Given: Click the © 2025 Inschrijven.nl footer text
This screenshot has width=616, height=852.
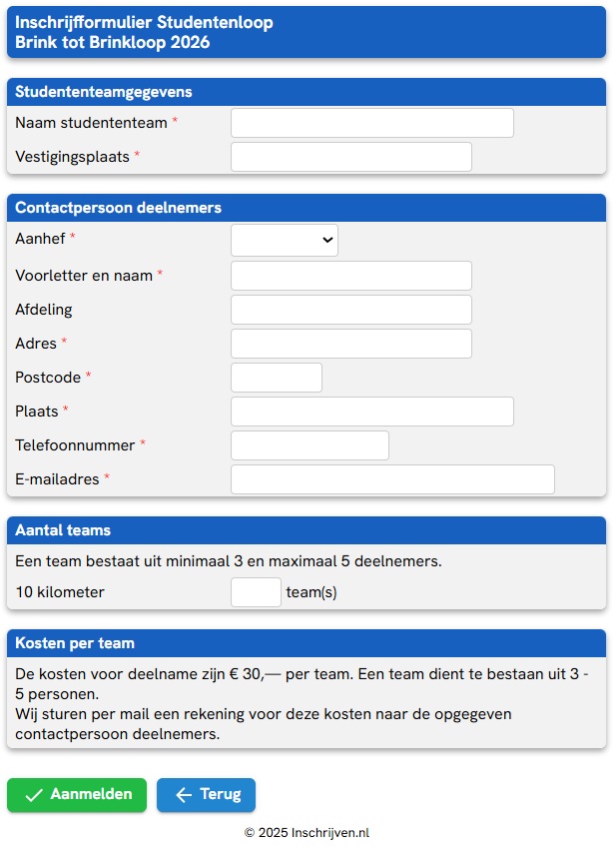Looking at the screenshot, I should [x=307, y=832].
